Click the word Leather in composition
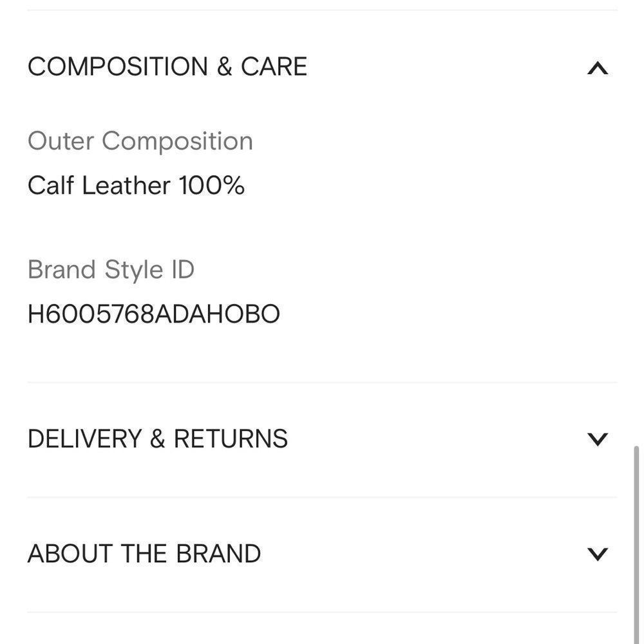This screenshot has width=644, height=644. (x=126, y=185)
